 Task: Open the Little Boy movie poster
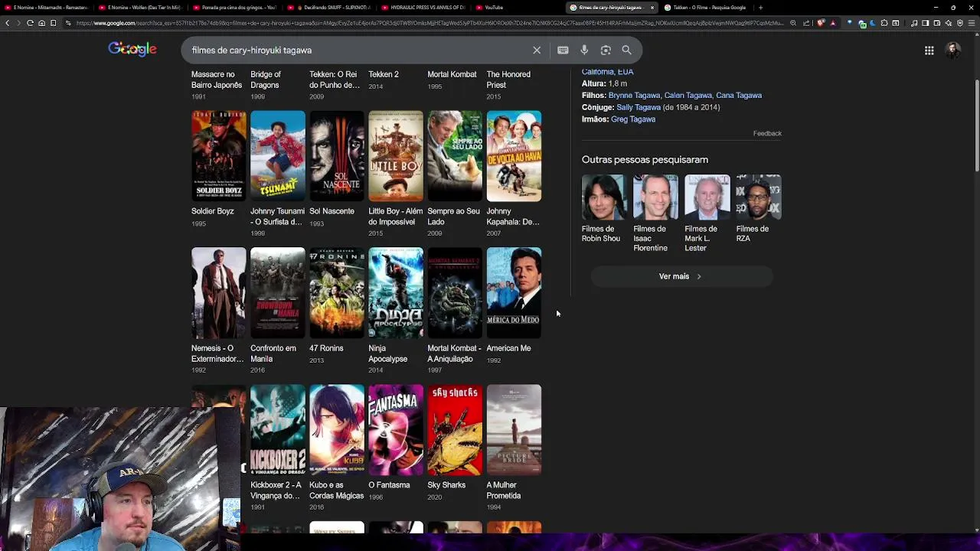click(x=396, y=156)
